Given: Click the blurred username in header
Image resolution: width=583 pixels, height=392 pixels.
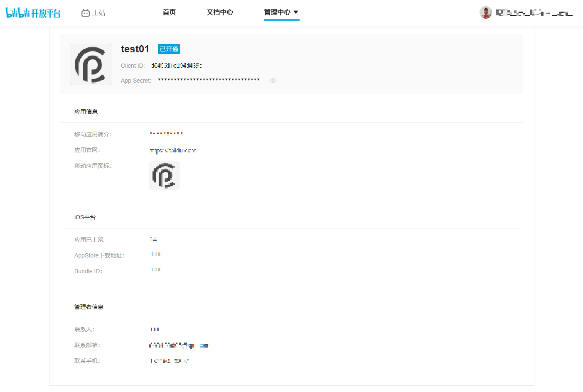Looking at the screenshot, I should (x=534, y=13).
